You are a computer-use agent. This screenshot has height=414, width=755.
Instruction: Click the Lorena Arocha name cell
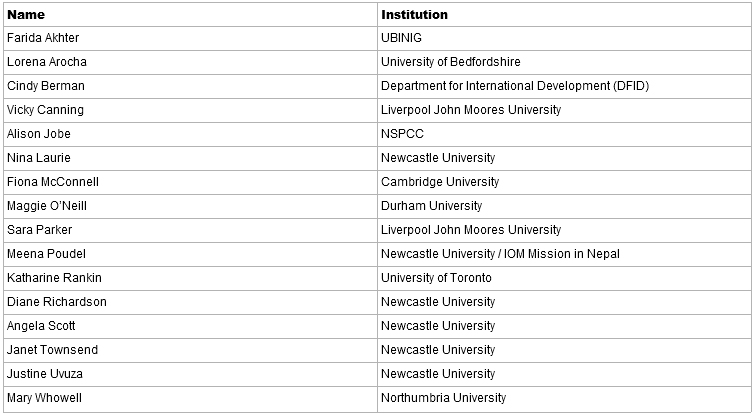(x=47, y=62)
